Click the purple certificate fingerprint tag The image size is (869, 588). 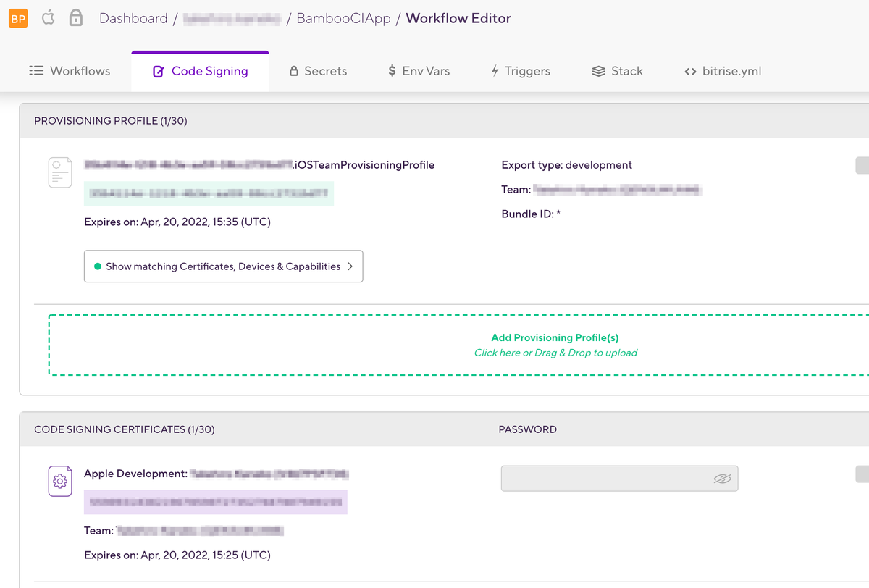(216, 502)
